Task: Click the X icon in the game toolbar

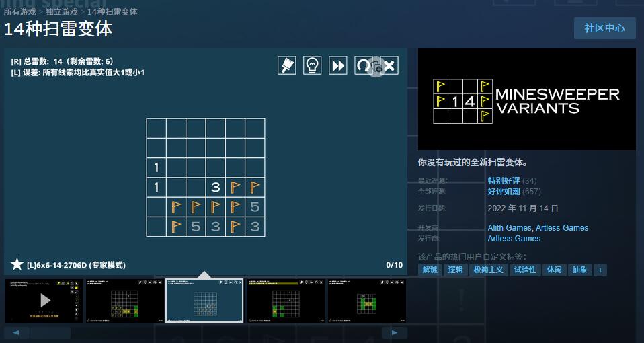Action: (x=389, y=65)
